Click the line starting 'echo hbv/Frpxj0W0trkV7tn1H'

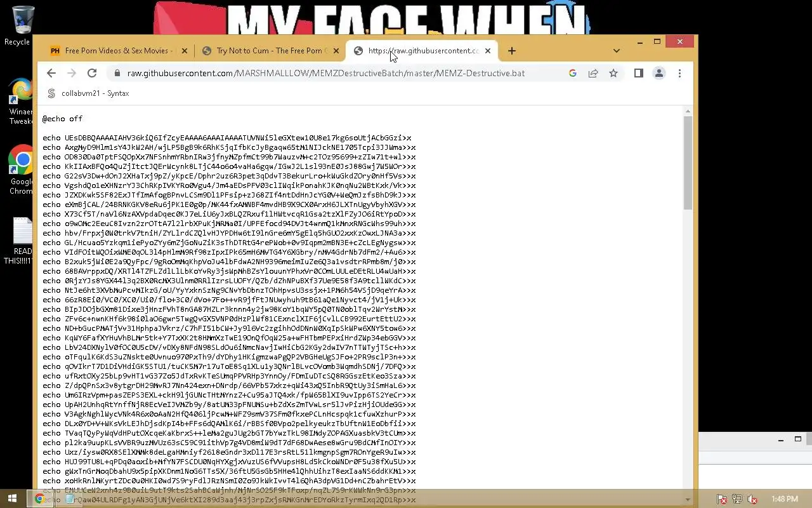pyautogui.click(x=229, y=233)
